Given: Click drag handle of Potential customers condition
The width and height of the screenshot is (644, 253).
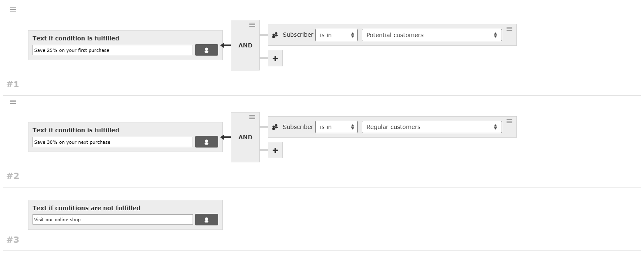Looking at the screenshot, I should (x=509, y=29).
